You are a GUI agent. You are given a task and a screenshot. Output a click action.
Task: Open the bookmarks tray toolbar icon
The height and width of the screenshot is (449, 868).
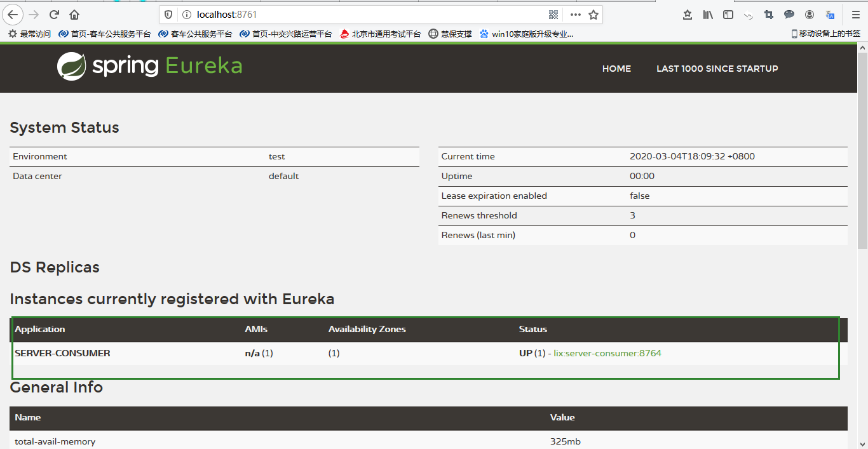pos(688,14)
